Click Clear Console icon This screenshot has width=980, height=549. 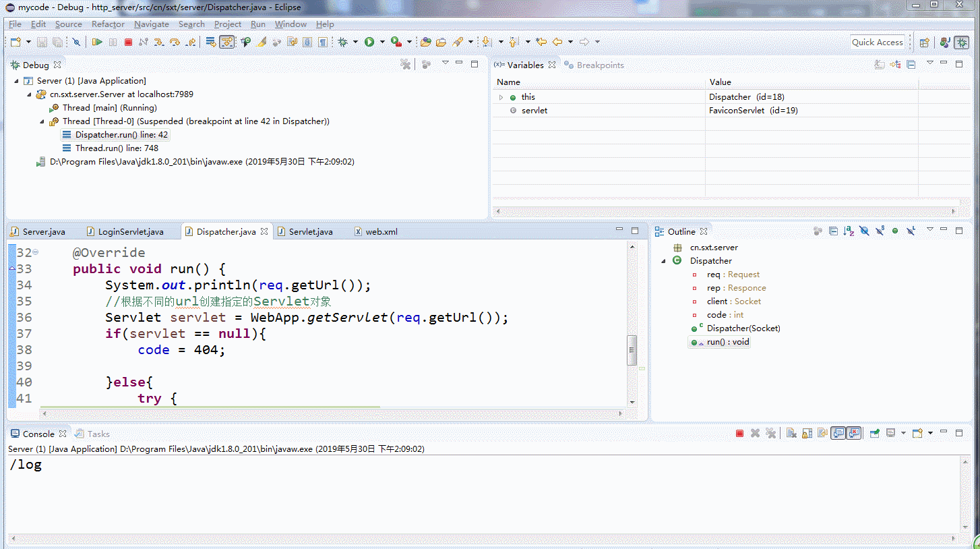[791, 433]
